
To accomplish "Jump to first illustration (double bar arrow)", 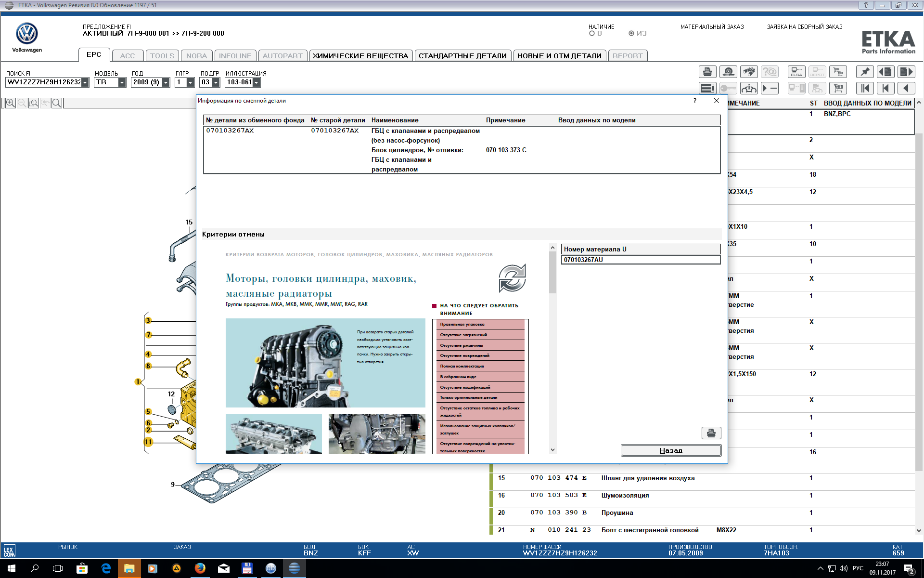I will pyautogui.click(x=865, y=88).
